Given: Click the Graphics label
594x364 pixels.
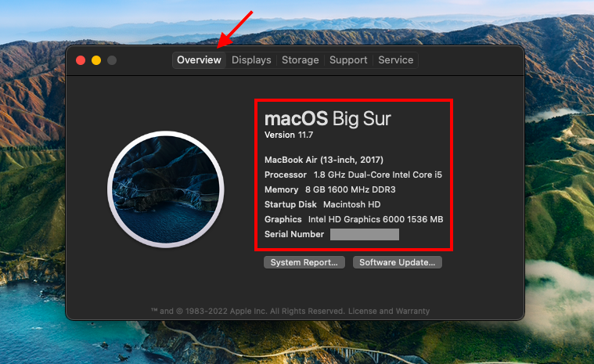Looking at the screenshot, I should [283, 219].
